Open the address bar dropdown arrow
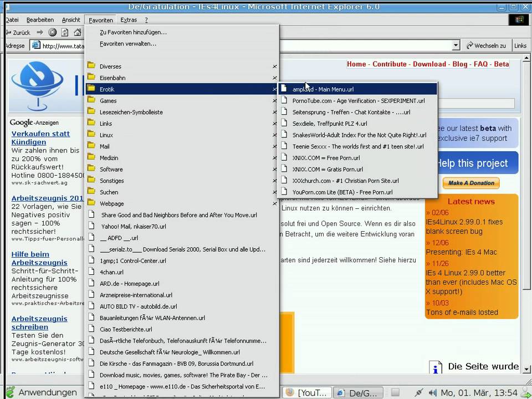This screenshot has height=399, width=532. pyautogui.click(x=456, y=45)
